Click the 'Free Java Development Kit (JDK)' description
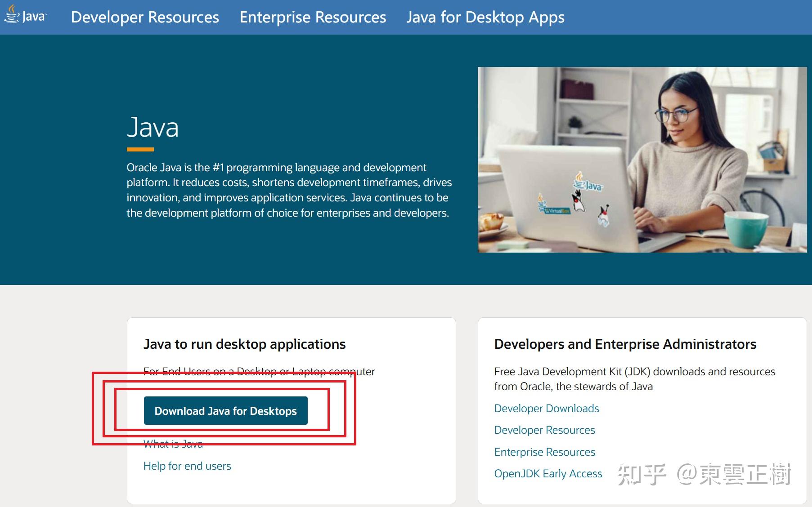The image size is (812, 507). click(x=635, y=379)
